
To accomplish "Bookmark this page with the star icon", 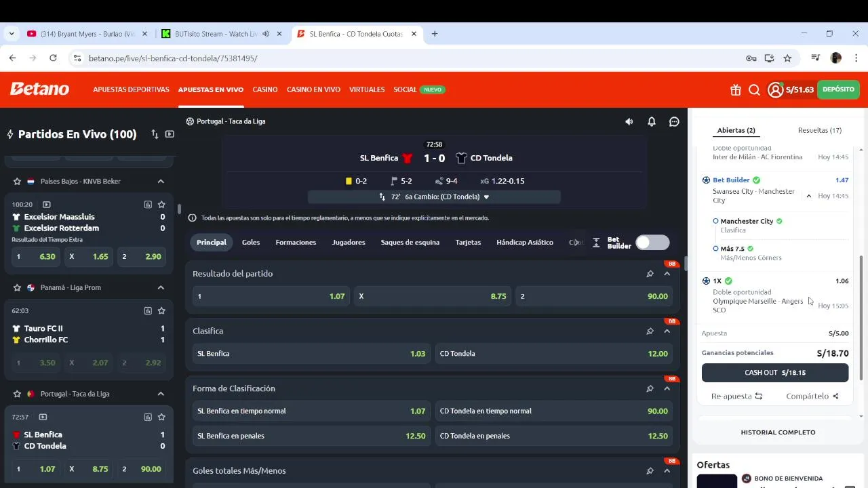I will pos(787,58).
